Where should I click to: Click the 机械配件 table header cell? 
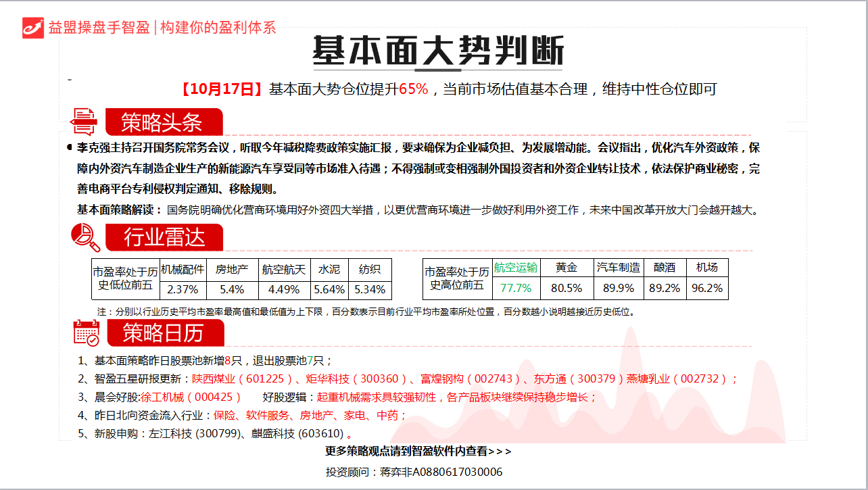[x=183, y=269]
